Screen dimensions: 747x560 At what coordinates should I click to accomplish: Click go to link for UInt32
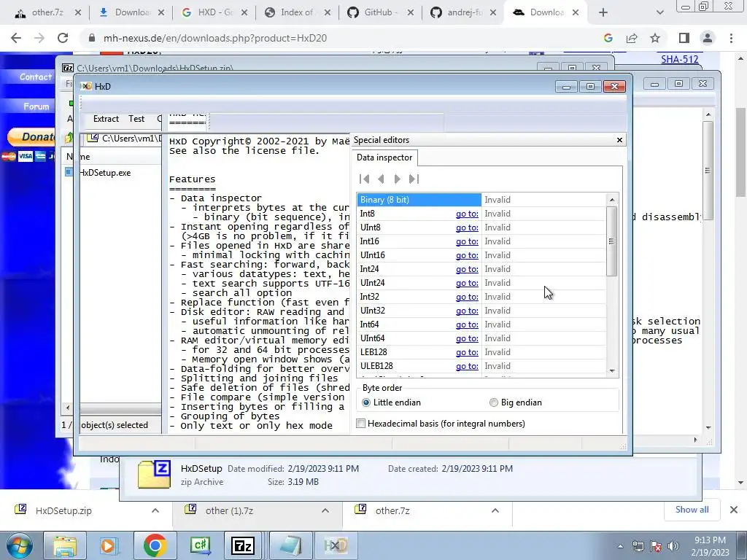coord(467,311)
